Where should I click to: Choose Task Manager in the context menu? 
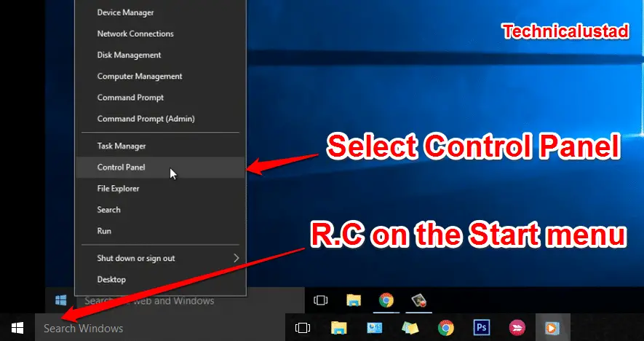click(122, 146)
